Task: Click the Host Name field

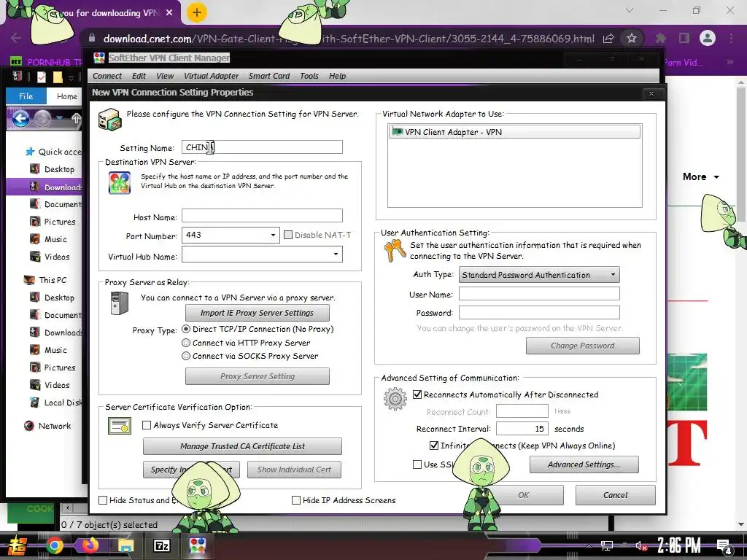Action: [x=262, y=215]
